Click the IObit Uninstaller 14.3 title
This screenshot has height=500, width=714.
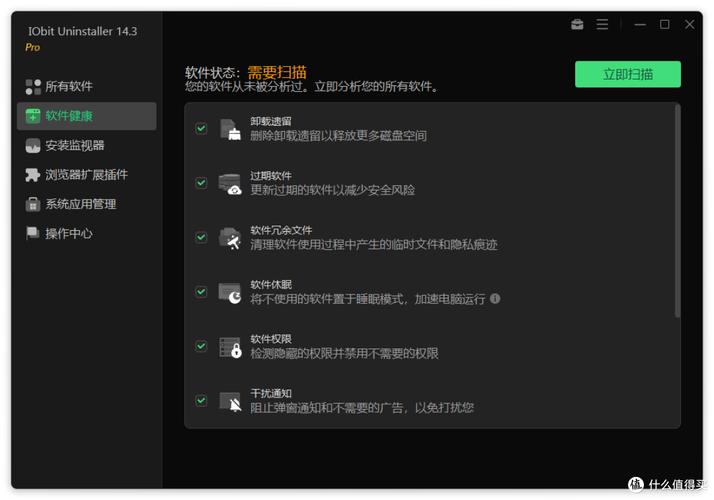tap(82, 31)
